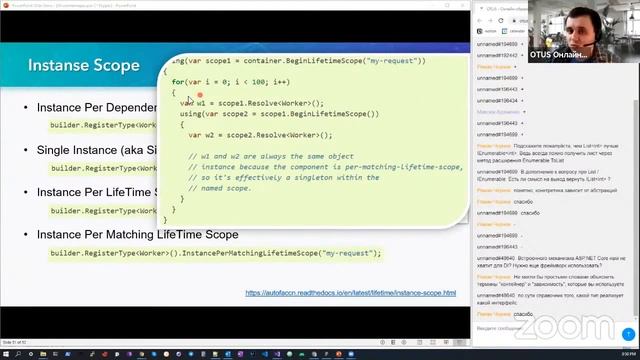Click the speaker webcam thumbnail
The height and width of the screenshot is (360, 640).
584,31
